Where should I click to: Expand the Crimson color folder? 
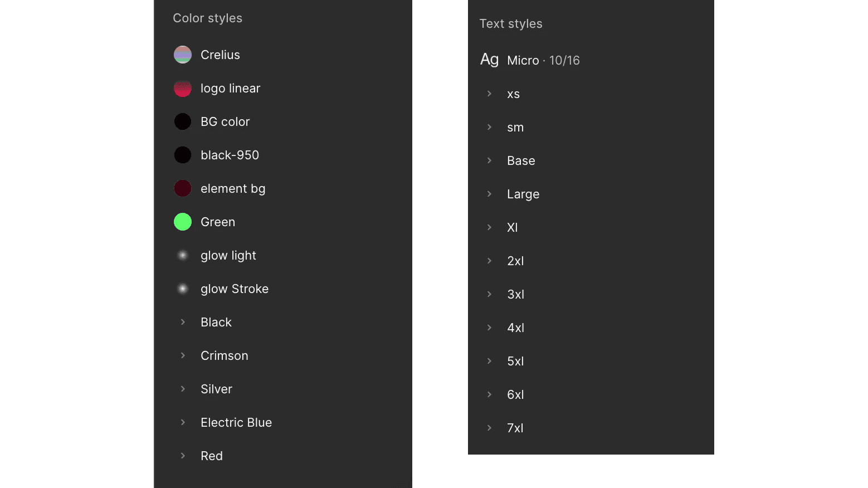click(183, 355)
